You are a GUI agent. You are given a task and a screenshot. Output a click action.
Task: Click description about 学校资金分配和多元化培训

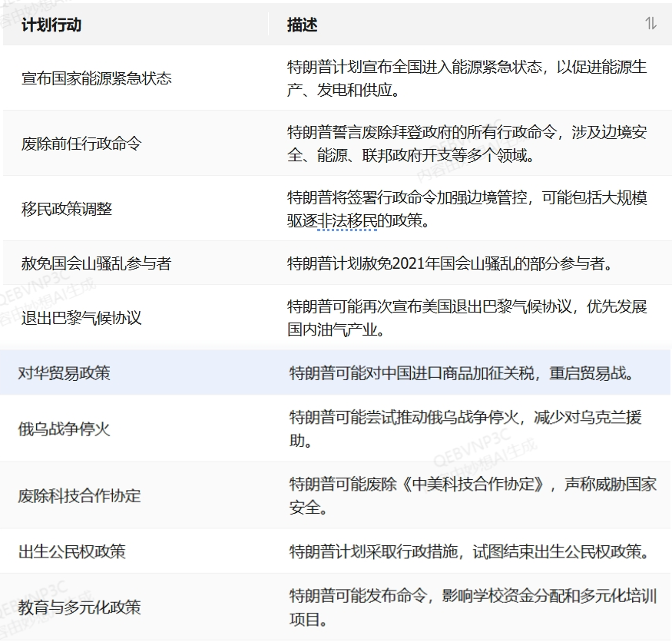pos(473,607)
